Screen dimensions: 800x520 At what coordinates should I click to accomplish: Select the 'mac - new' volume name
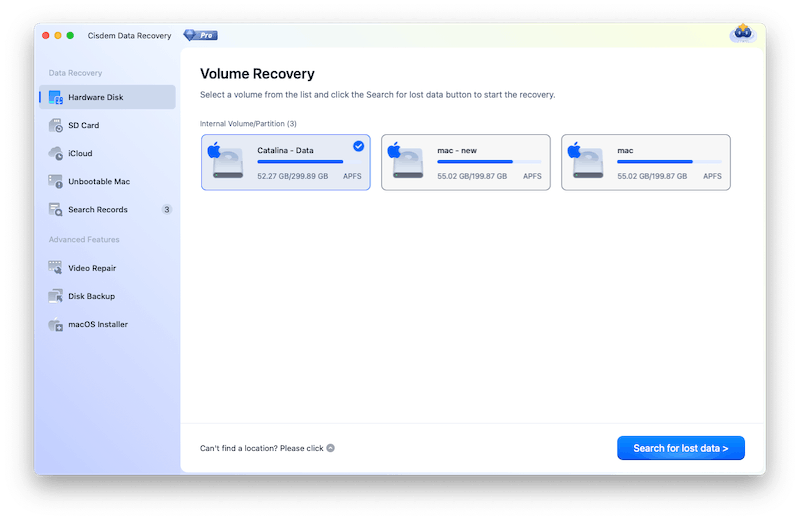point(457,151)
